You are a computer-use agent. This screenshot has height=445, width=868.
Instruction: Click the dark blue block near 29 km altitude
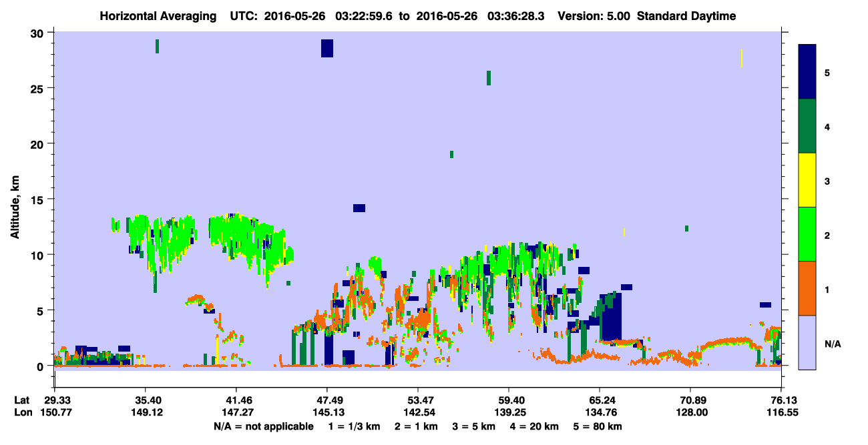click(x=327, y=48)
